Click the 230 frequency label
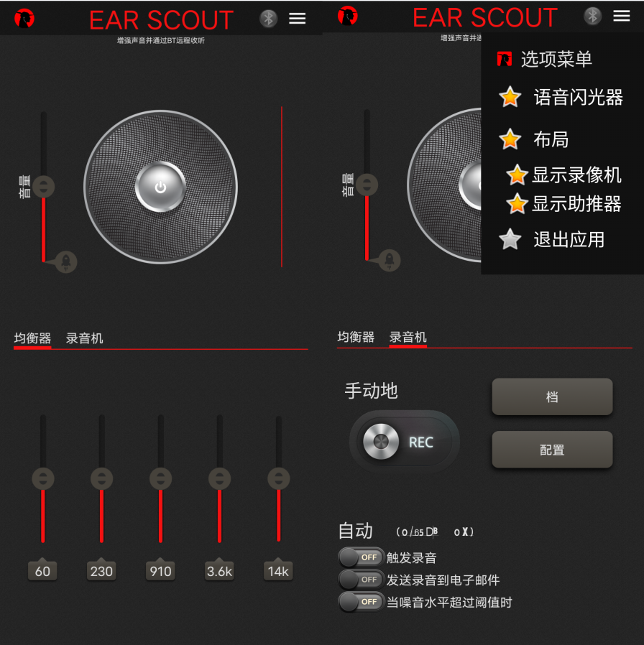 [101, 570]
